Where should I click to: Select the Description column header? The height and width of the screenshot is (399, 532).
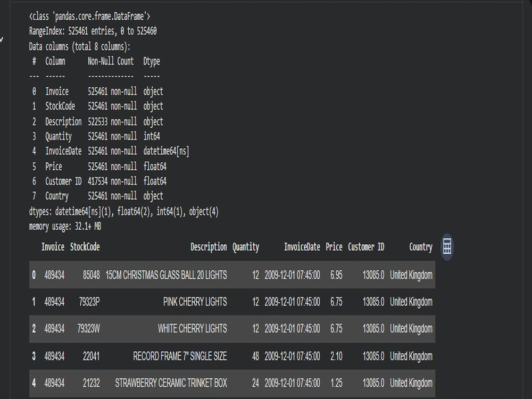pyautogui.click(x=209, y=247)
